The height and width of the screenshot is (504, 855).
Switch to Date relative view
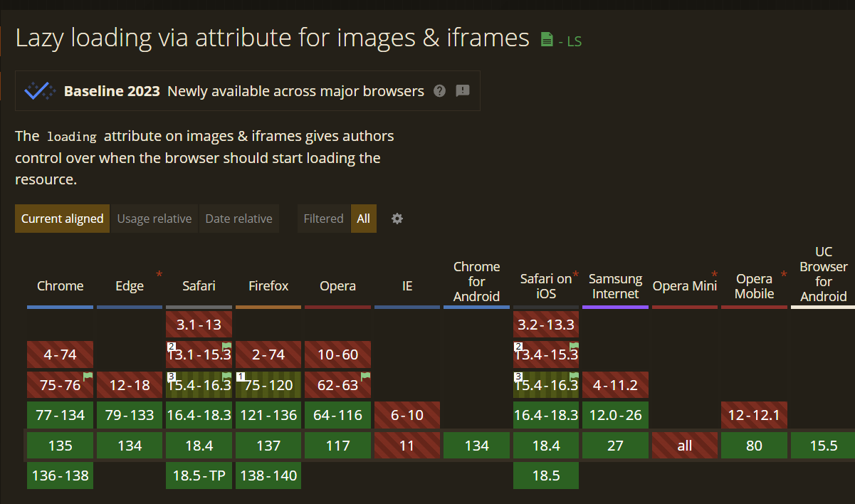tap(238, 219)
